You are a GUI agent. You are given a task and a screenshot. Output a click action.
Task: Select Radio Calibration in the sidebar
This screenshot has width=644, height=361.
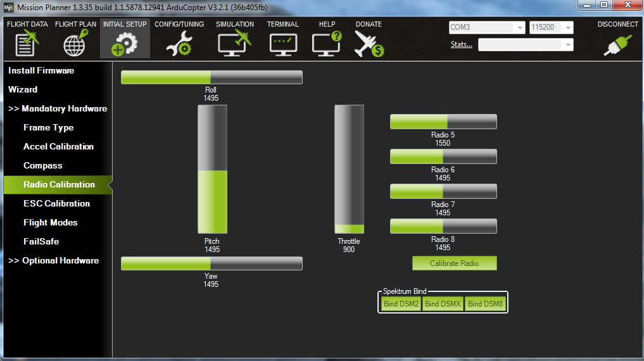pyautogui.click(x=58, y=185)
